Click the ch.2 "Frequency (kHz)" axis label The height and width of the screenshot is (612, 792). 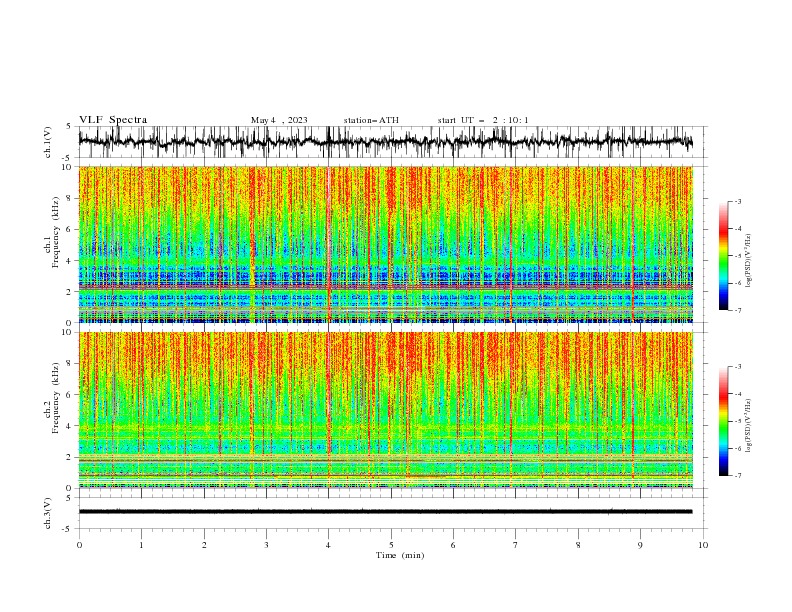[x=55, y=398]
